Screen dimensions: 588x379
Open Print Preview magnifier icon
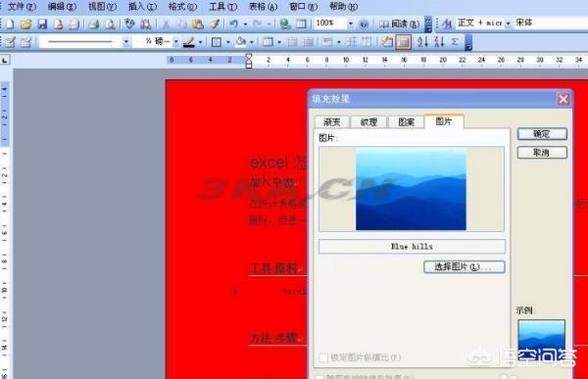pos(110,24)
